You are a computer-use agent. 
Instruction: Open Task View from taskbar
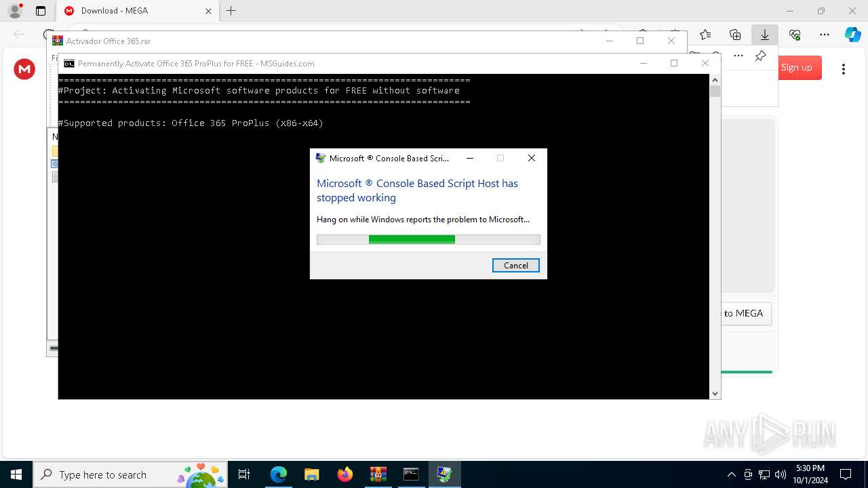point(244,474)
